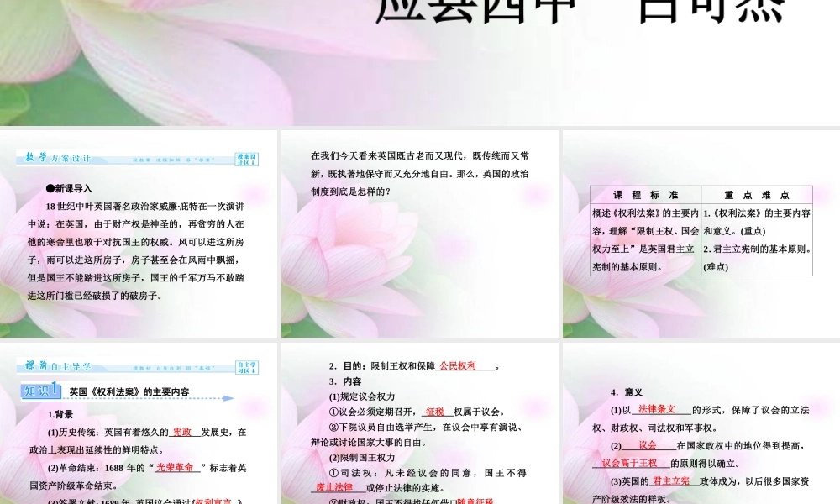This screenshot has height=504, width=840.
Task: Click the 重点难点 table header
Action: [x=757, y=195]
